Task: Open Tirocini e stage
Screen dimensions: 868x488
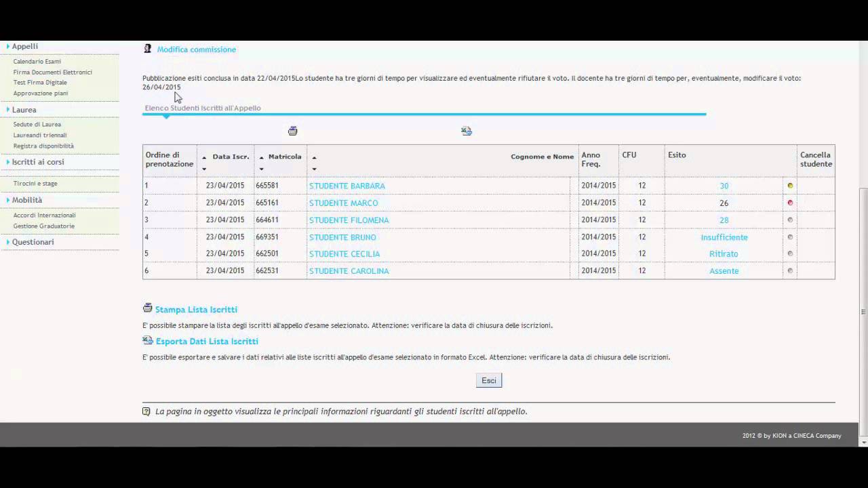Action: point(35,184)
